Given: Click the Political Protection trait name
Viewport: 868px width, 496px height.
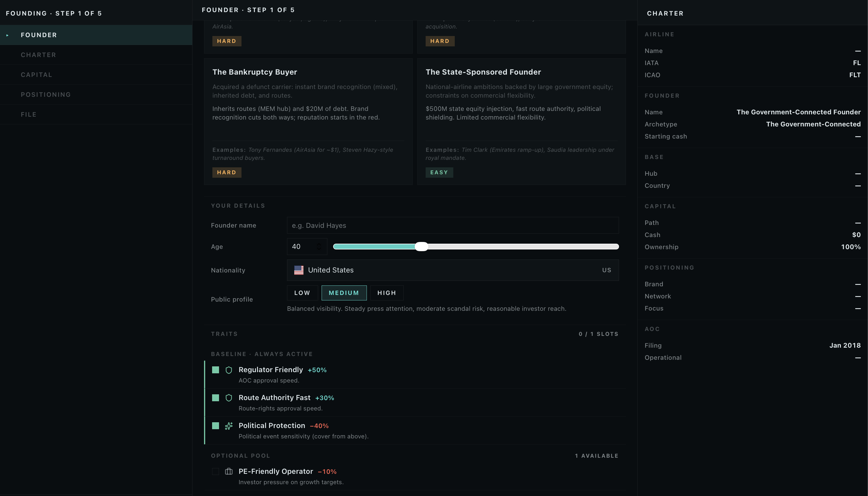Looking at the screenshot, I should click(272, 426).
